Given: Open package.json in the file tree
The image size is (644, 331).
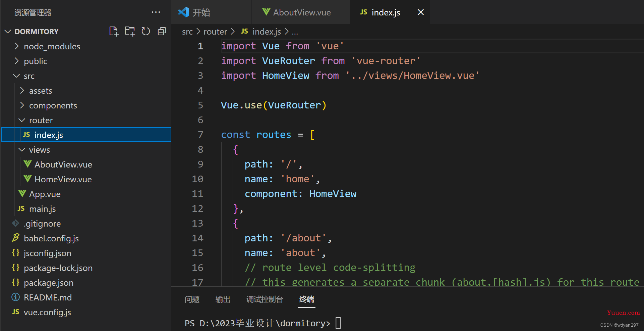Looking at the screenshot, I should (x=86, y=283).
